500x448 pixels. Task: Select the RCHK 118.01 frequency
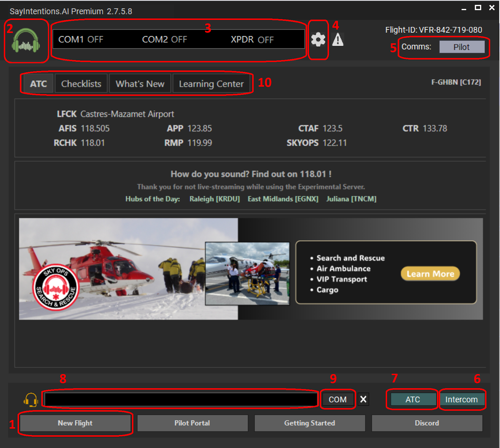pos(79,143)
